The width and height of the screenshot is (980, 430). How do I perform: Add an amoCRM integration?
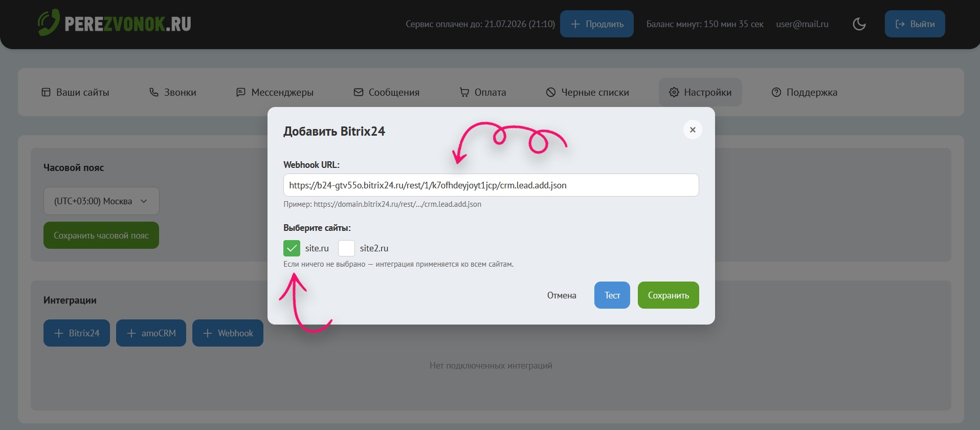pyautogui.click(x=151, y=333)
